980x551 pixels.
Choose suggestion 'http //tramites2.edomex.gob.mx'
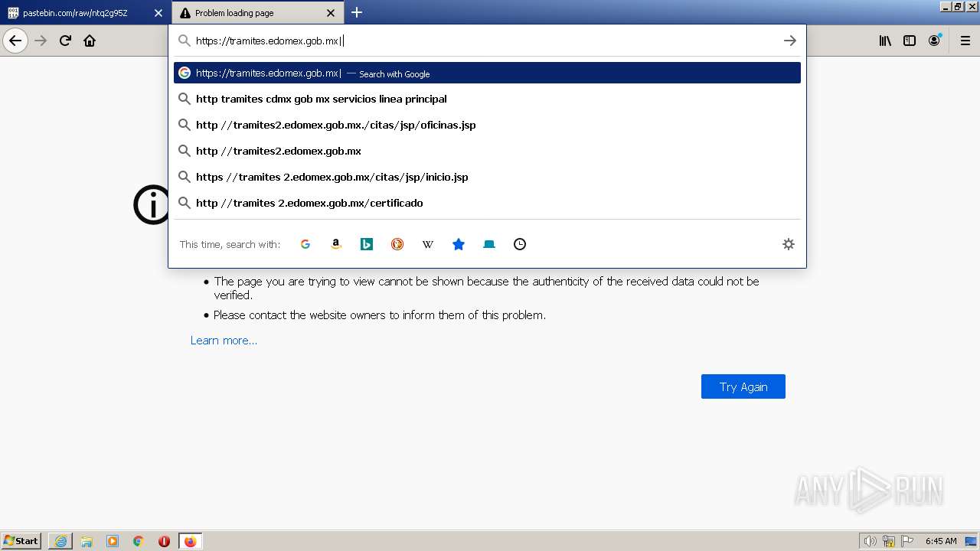click(487, 151)
